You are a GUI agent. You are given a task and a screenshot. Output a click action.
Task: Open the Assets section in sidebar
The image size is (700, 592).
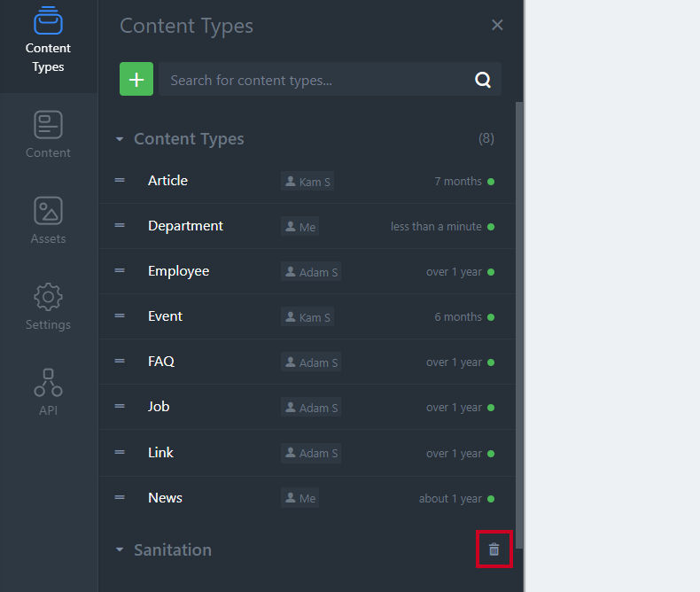[48, 221]
